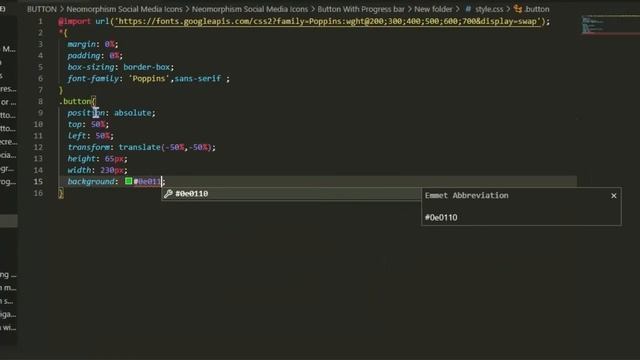
Task: Open the green color swatch on the background line
Action: 128,181
